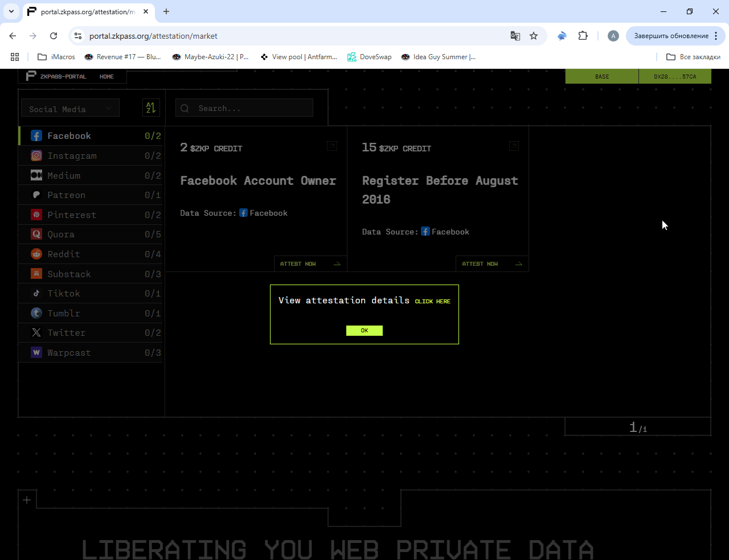Toggle the A-Z sort order icon
The height and width of the screenshot is (560, 729).
point(151,108)
